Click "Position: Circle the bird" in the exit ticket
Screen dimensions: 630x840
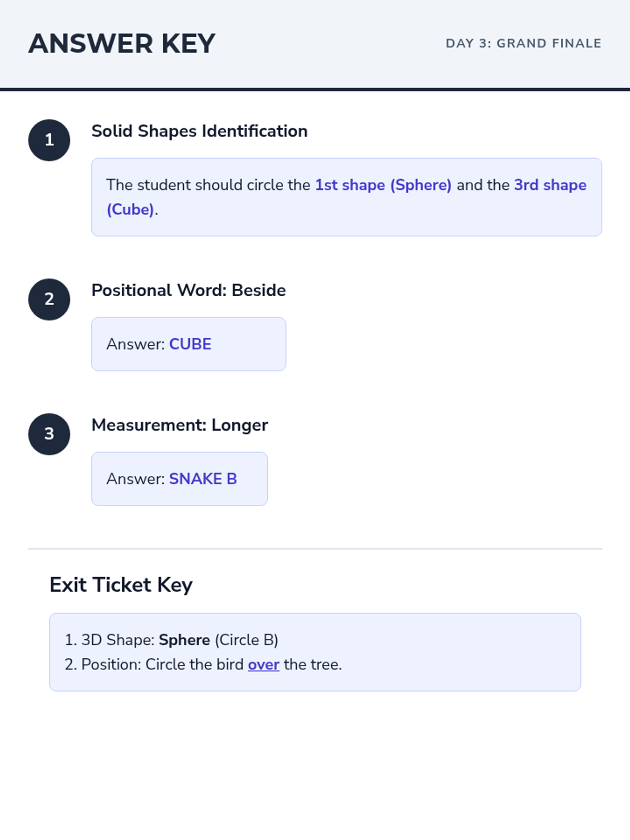click(163, 665)
